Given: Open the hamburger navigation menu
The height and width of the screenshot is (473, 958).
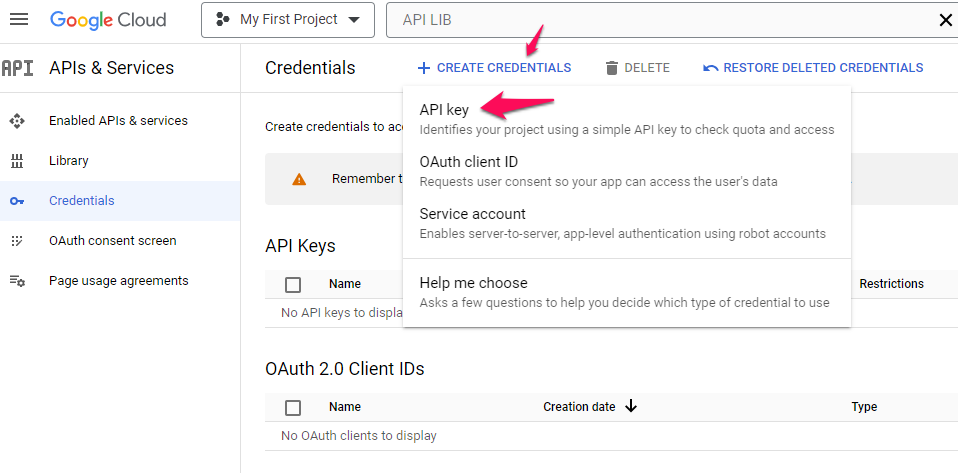Looking at the screenshot, I should click(19, 20).
